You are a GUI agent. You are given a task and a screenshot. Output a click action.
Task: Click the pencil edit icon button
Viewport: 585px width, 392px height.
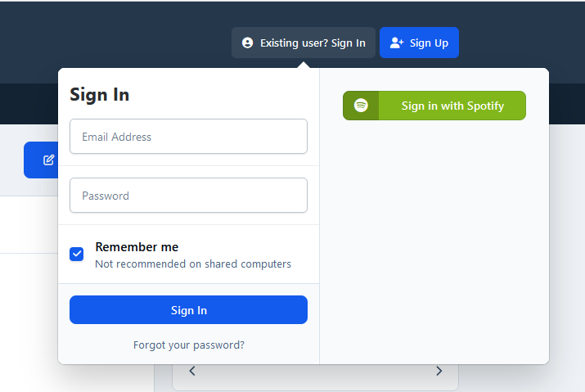pyautogui.click(x=48, y=160)
